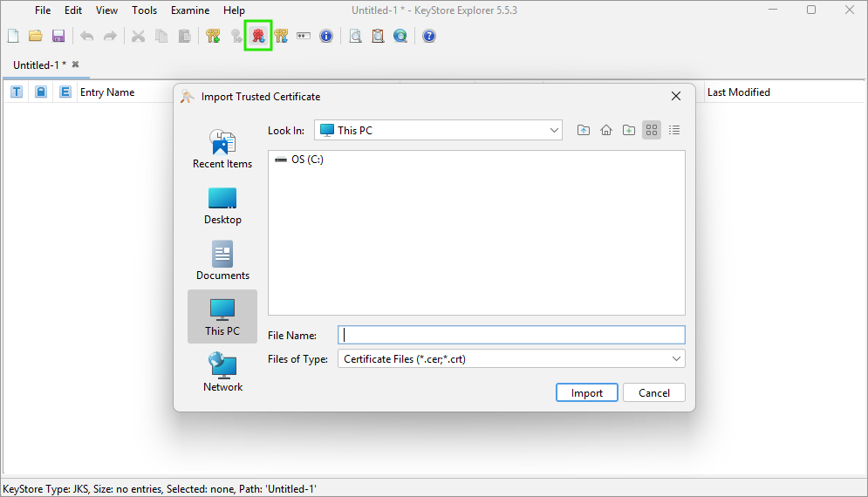Click the Import Key Pair toolbar icon

tap(281, 36)
